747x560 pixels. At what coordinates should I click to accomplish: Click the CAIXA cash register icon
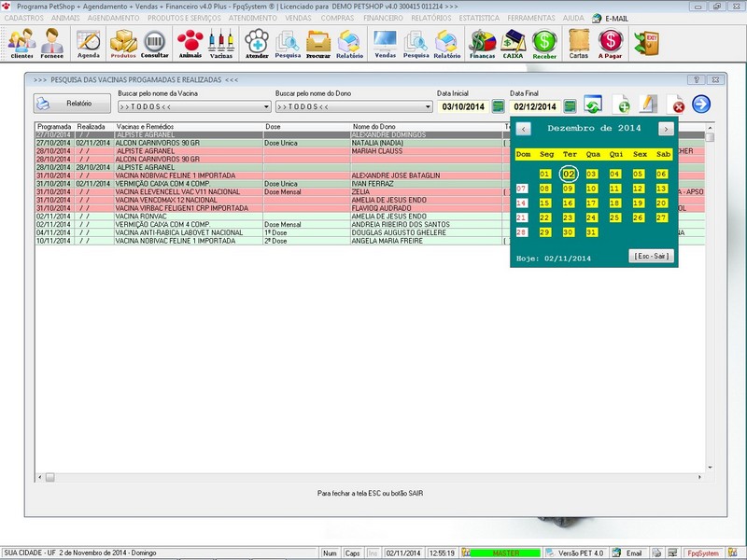512,42
